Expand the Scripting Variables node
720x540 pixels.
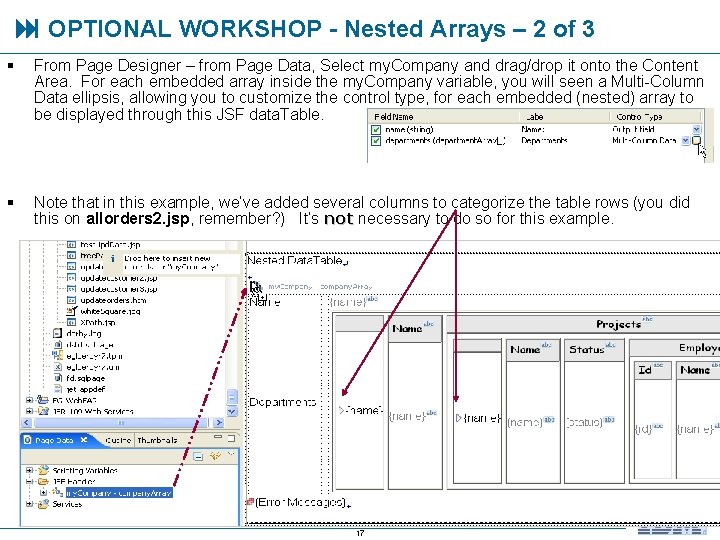[x=30, y=471]
